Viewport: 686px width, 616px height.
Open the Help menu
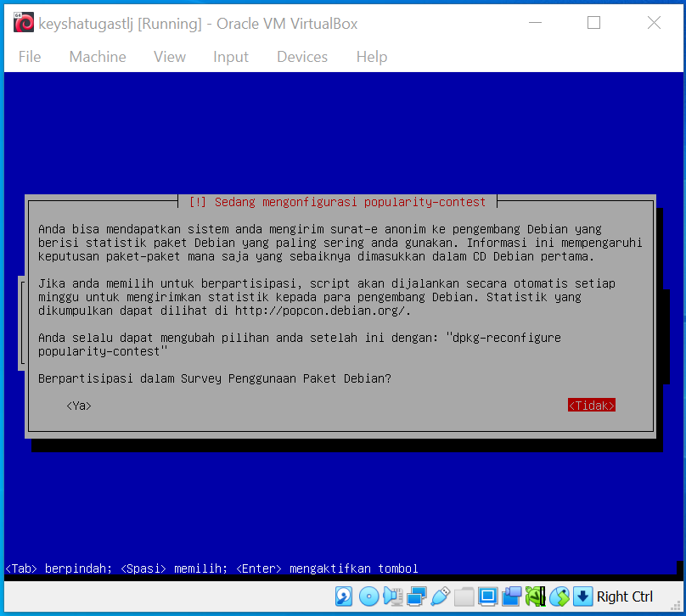pyautogui.click(x=372, y=57)
